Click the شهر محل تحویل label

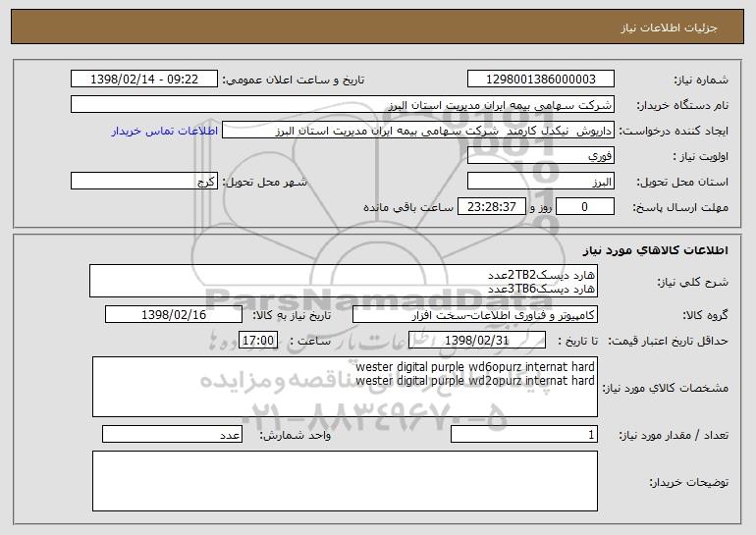264,183
